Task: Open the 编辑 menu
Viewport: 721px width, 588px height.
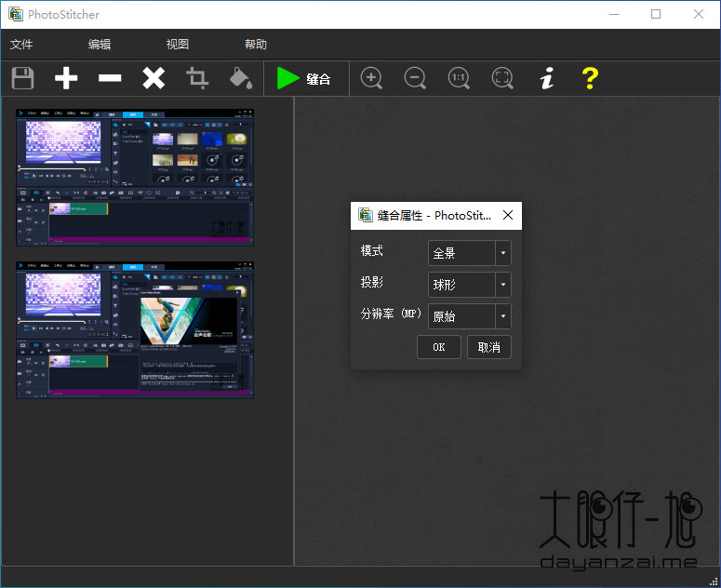Action: click(100, 44)
